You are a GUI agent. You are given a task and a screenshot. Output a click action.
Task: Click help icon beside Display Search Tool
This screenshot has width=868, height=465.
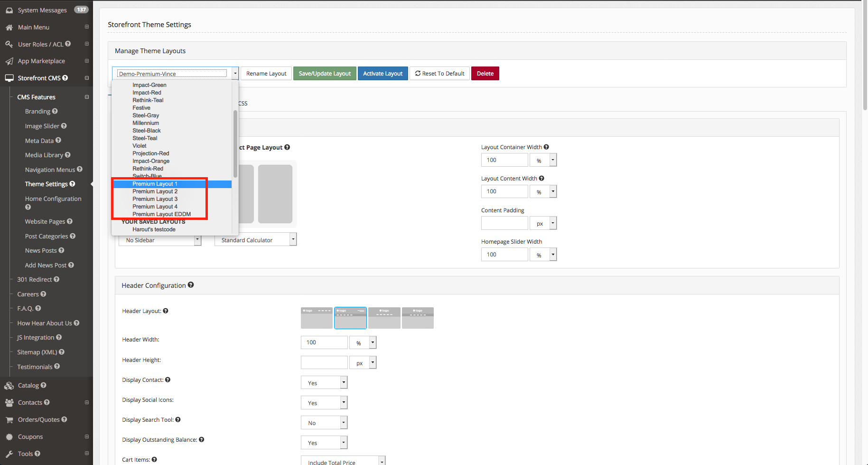[x=178, y=419]
